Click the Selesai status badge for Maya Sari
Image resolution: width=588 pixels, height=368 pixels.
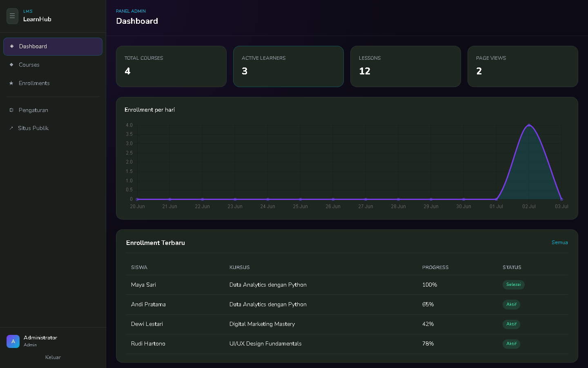click(513, 285)
